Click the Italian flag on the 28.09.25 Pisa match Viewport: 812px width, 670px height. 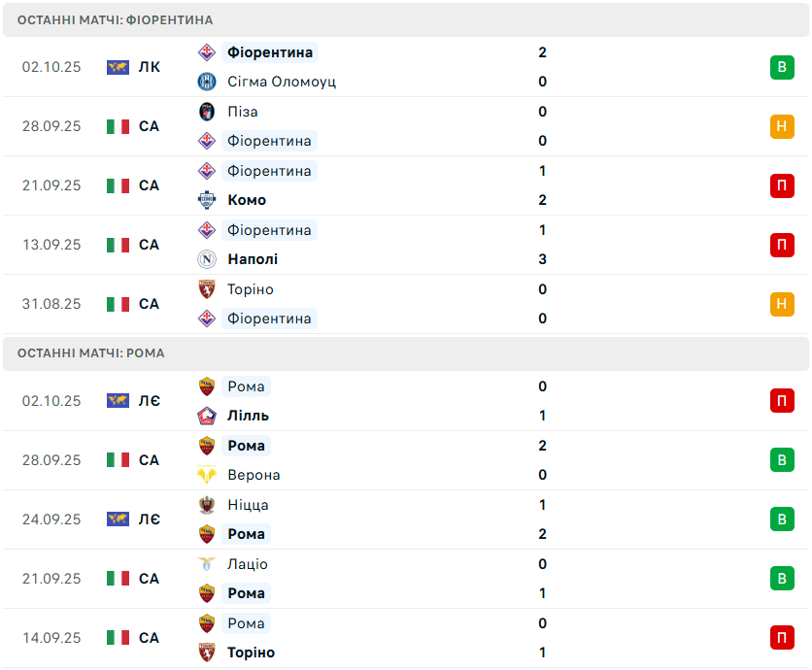[x=118, y=126]
